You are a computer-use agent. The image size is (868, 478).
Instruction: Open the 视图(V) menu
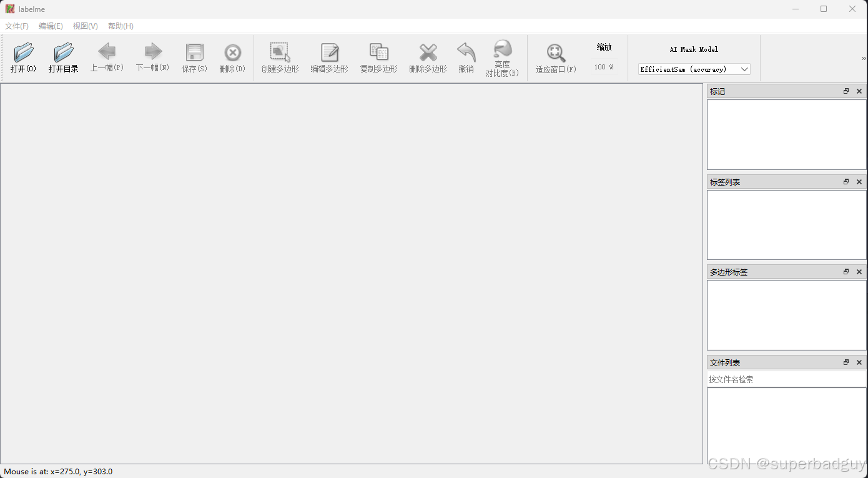[85, 26]
